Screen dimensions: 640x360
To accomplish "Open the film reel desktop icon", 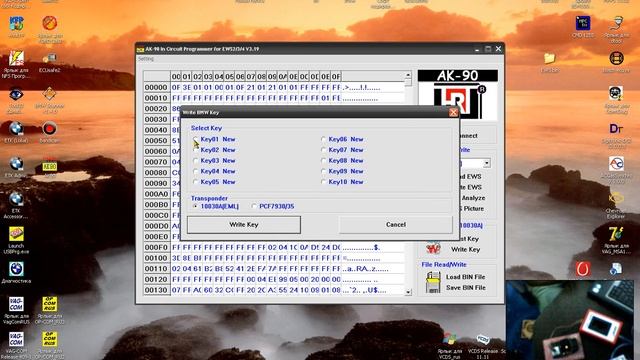I will click(x=616, y=58).
